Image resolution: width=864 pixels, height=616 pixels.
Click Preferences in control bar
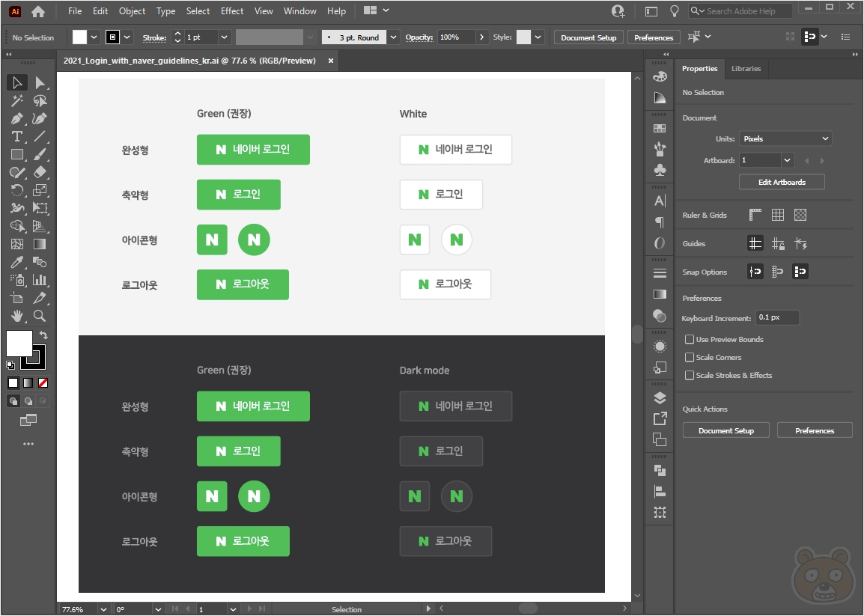[x=654, y=37]
